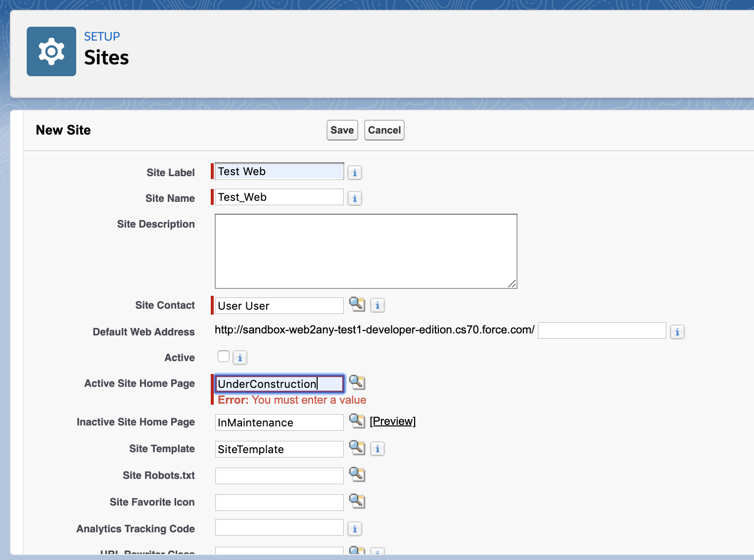Click the Site Robots.txt input field
The image size is (754, 560).
tap(280, 476)
